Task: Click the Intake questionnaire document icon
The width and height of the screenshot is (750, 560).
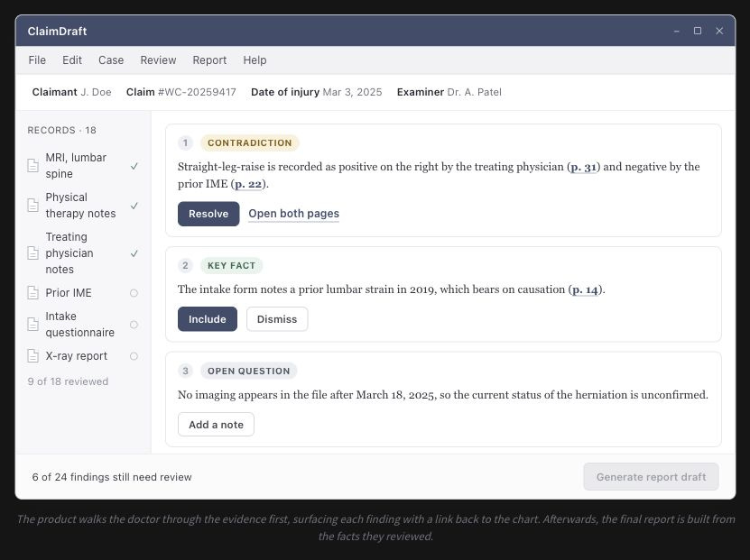Action: 33,325
